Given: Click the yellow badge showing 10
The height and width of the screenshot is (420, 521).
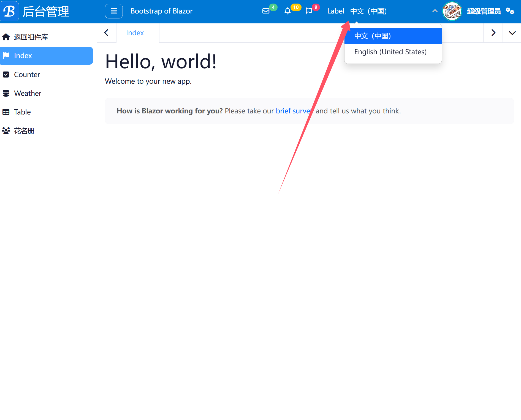Looking at the screenshot, I should (x=296, y=7).
